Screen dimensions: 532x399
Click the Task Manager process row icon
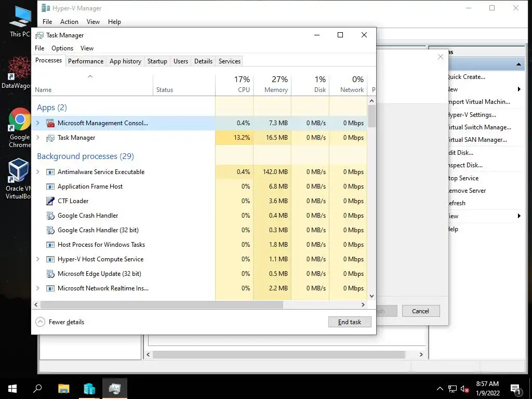(x=50, y=138)
